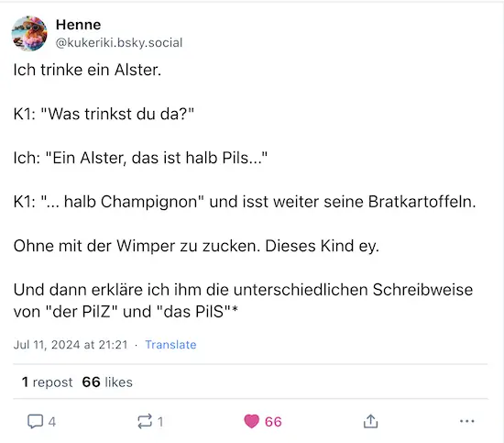Click the repost arrows icon
This screenshot has width=504, height=443.
pos(145,421)
